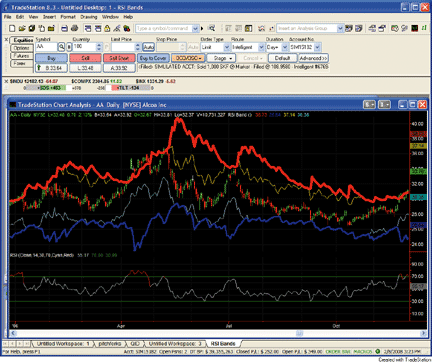
Task: Click the Advanced>> button
Action: 313,58
